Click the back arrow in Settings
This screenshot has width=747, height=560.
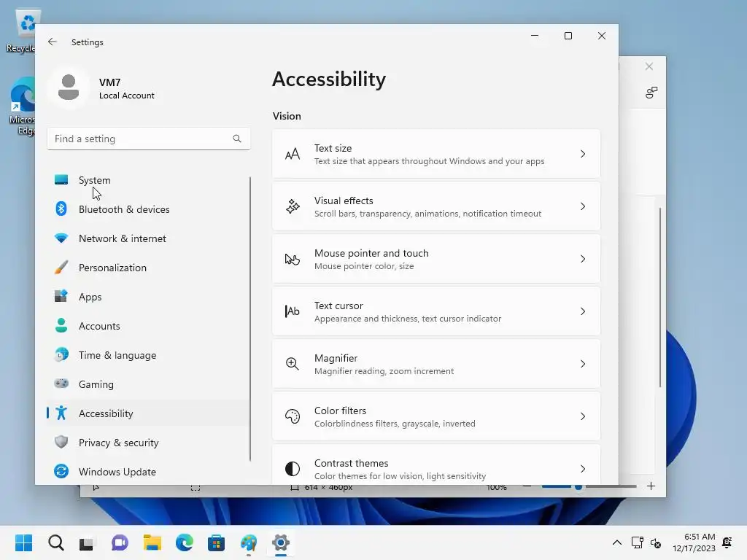pos(53,42)
